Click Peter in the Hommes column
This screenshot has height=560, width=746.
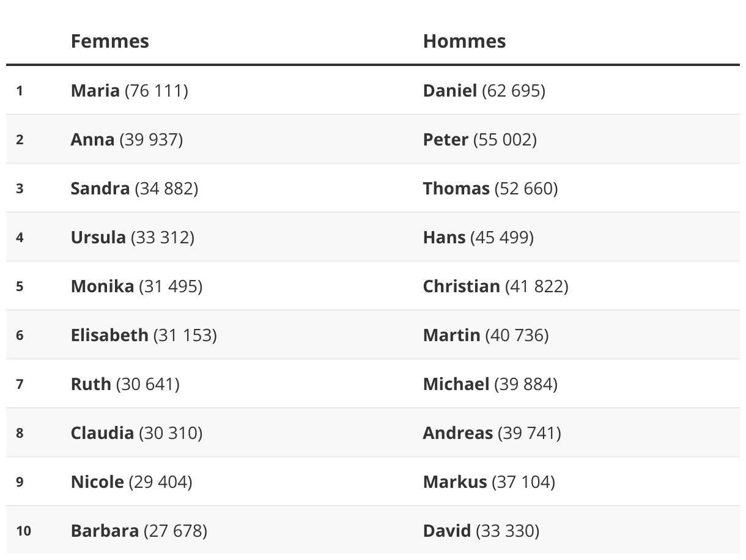click(x=445, y=139)
